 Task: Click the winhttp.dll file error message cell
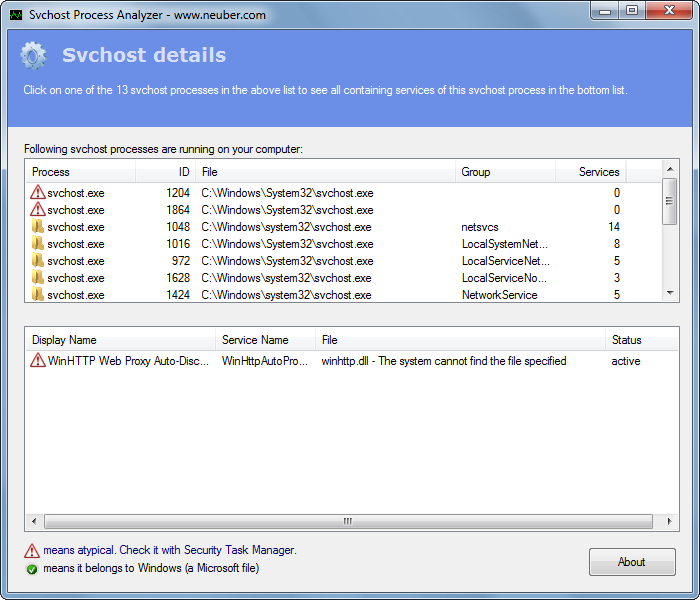[x=444, y=361]
